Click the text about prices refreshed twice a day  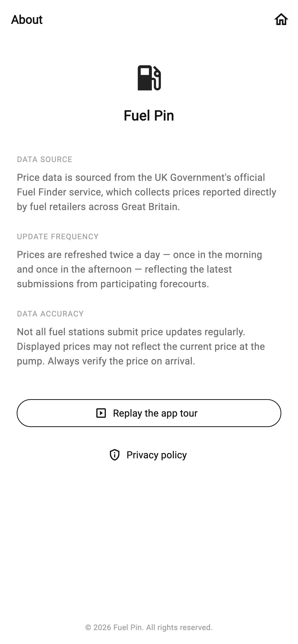[140, 269]
